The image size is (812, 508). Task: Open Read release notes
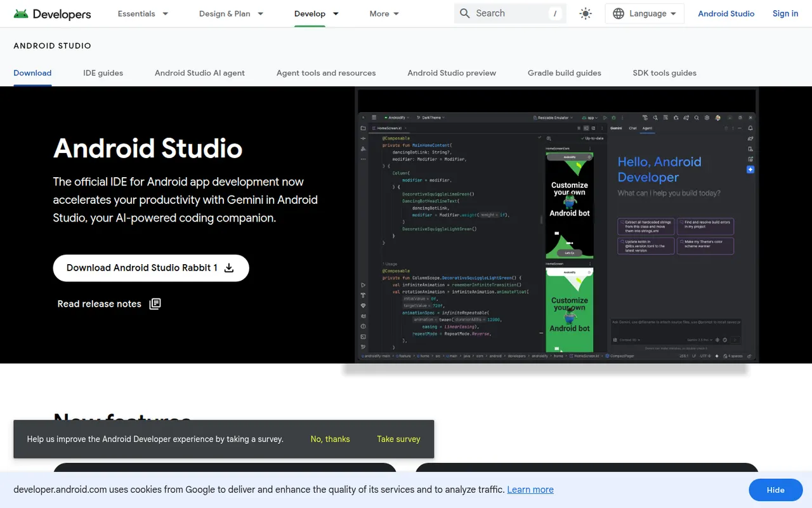click(109, 304)
